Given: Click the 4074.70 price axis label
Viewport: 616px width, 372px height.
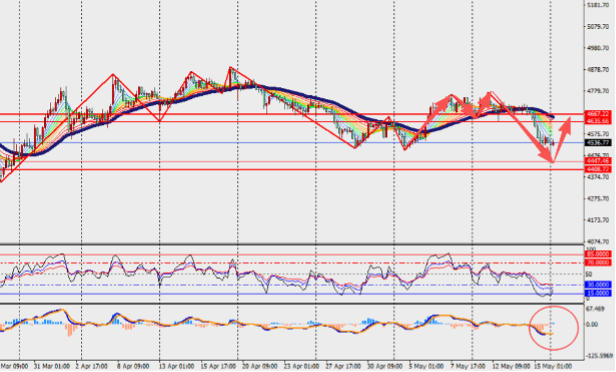Looking at the screenshot, I should (598, 242).
